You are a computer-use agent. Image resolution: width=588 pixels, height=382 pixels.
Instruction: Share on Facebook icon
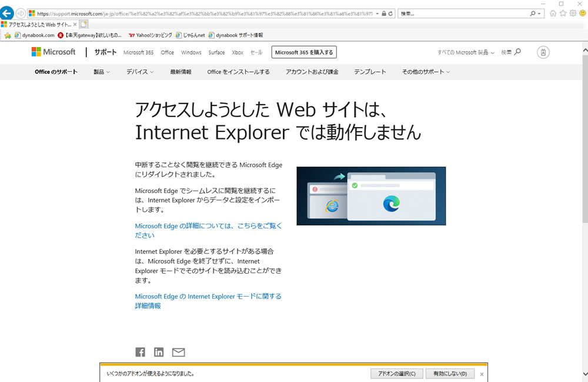(141, 352)
